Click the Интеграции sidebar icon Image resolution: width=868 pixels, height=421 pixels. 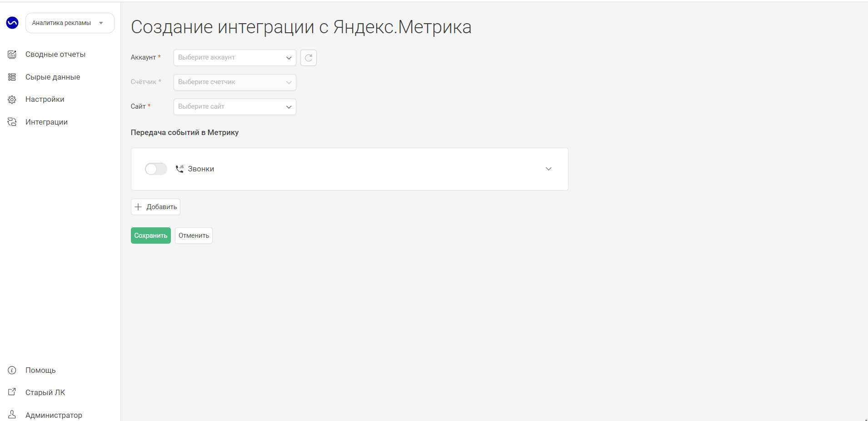(12, 122)
